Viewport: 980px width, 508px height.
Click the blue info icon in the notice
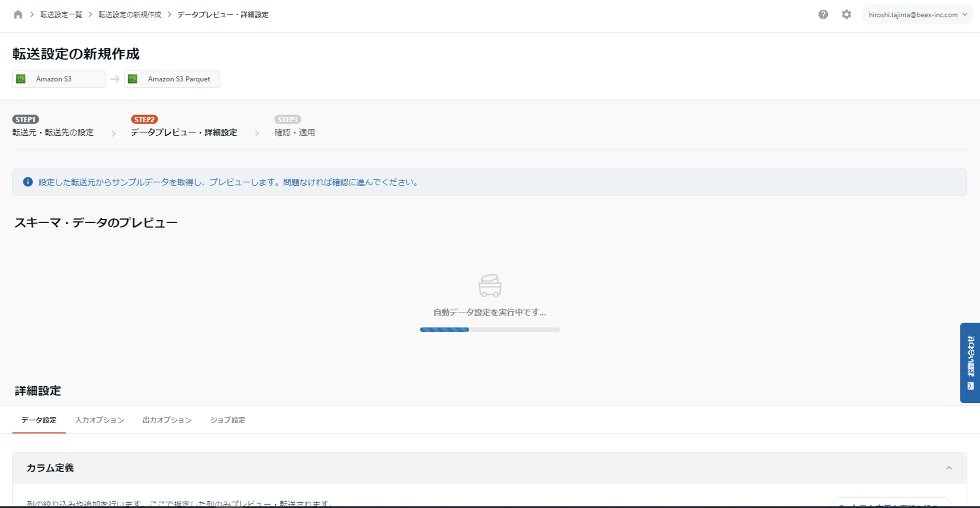[x=28, y=182]
